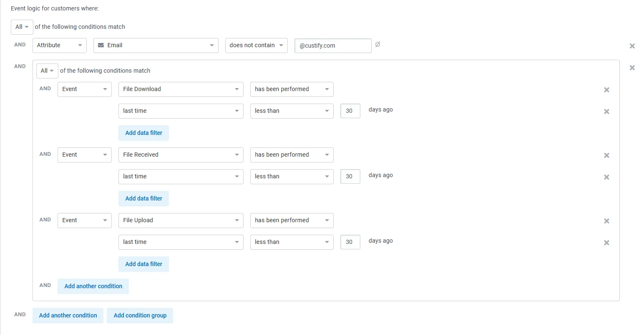Change 'has been performed' for File Download

pos(292,89)
